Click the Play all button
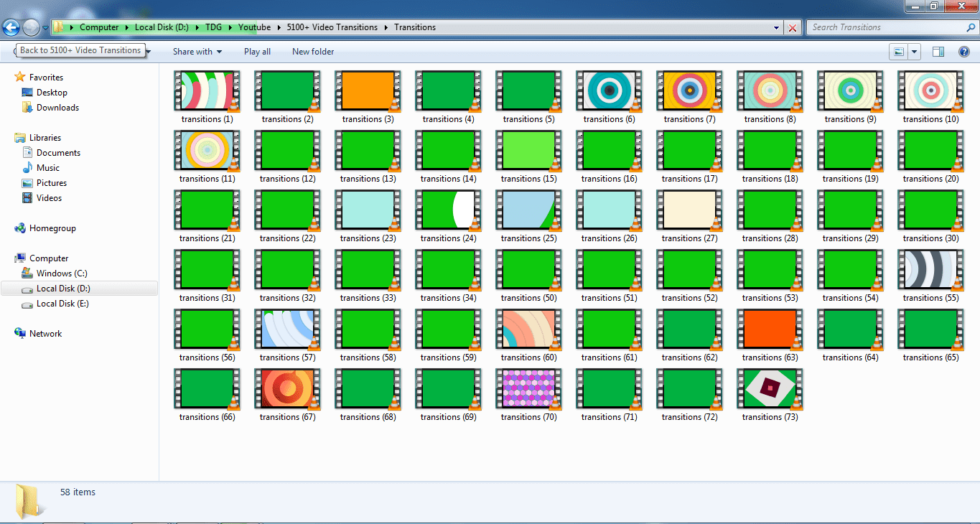Image resolution: width=980 pixels, height=524 pixels. [x=257, y=52]
